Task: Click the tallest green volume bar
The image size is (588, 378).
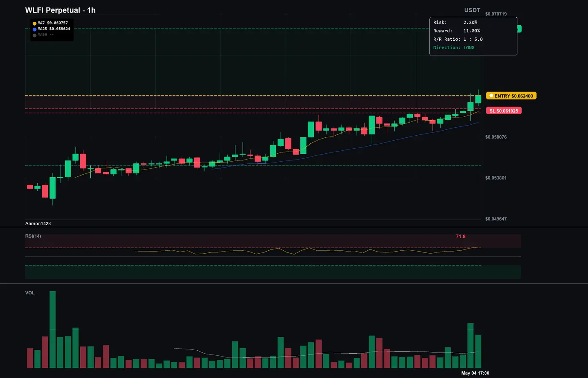Action: 52,330
